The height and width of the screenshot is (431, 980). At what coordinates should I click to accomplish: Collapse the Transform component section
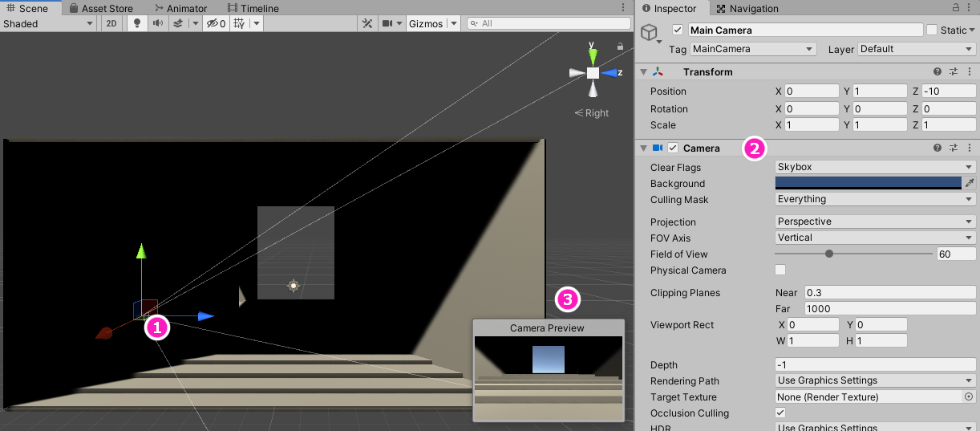click(643, 72)
